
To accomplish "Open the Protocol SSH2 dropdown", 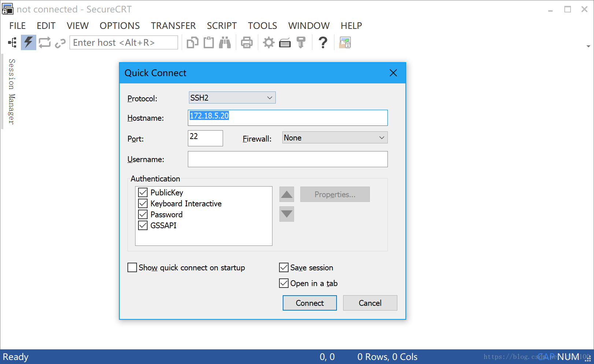I will click(x=232, y=98).
